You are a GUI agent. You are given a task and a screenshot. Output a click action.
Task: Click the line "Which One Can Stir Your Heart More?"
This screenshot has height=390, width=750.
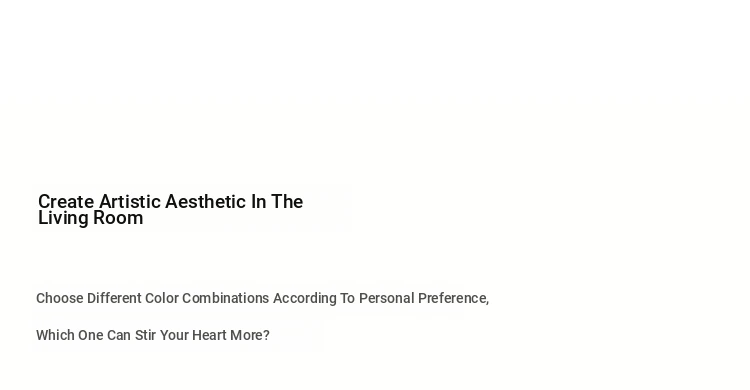[153, 335]
